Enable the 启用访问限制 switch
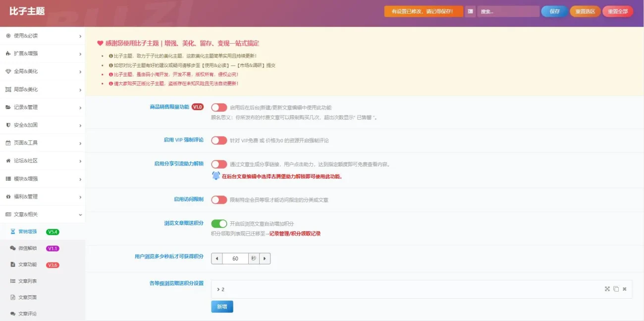Screen dimensions: 644x321 pos(219,199)
